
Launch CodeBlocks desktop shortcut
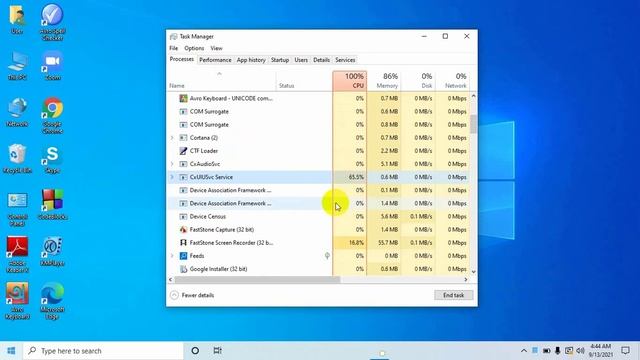pyautogui.click(x=52, y=205)
